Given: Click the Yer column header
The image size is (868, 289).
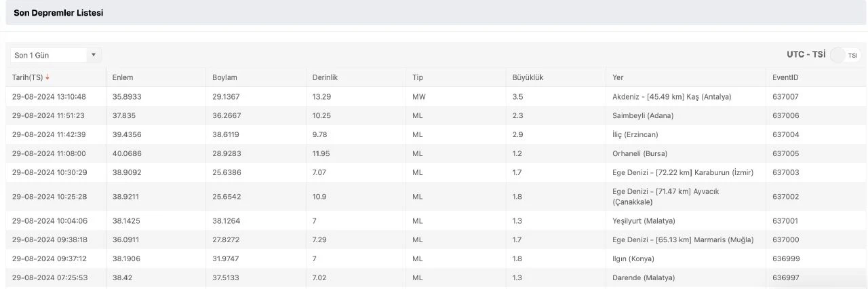Looking at the screenshot, I should click(x=618, y=77).
